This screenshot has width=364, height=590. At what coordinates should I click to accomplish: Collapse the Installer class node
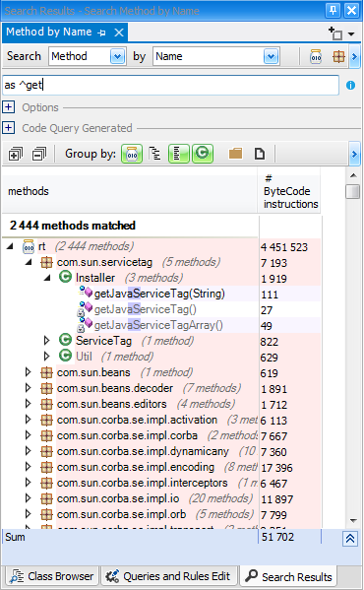tap(47, 279)
